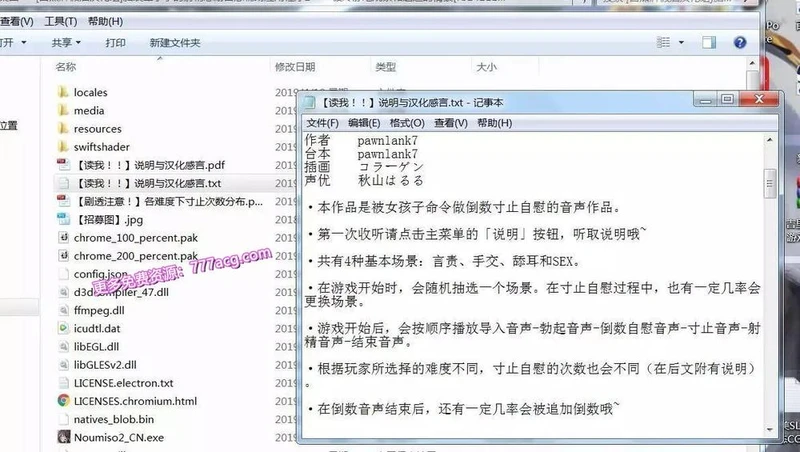Expand the 打开 open dropdown arrow
The image size is (800, 452).
23,42
